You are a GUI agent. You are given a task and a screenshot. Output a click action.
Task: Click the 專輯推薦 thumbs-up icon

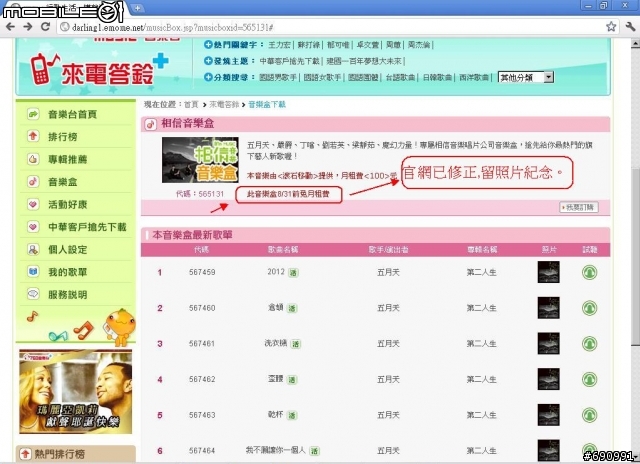(x=33, y=159)
